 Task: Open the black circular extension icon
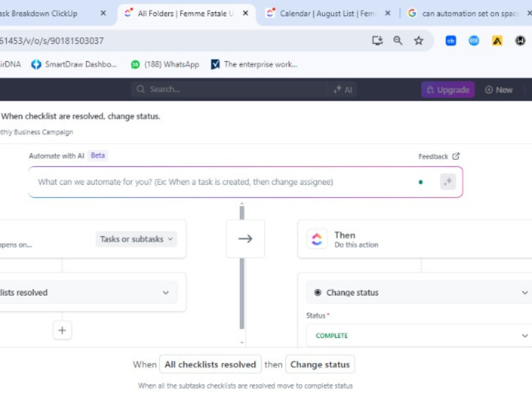pos(520,41)
